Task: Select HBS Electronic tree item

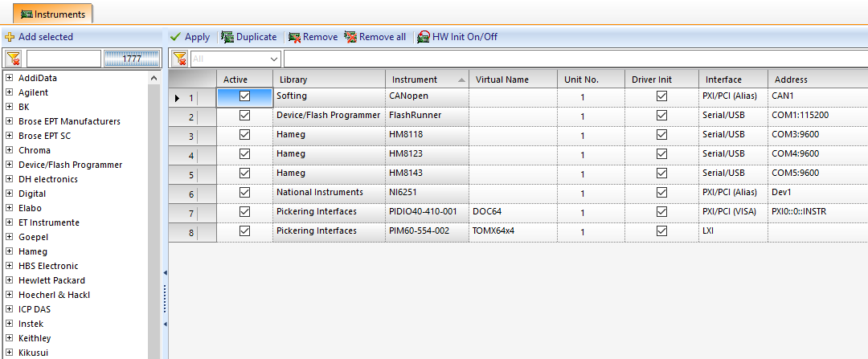Action: point(49,266)
